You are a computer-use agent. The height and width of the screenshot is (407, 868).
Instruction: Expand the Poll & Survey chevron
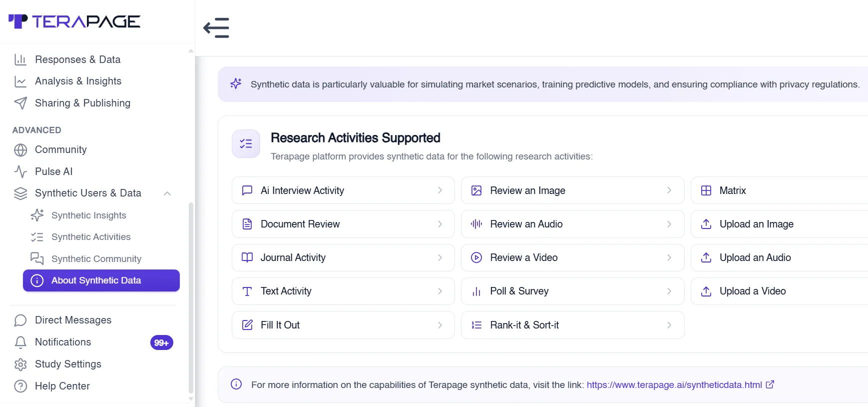click(x=669, y=291)
